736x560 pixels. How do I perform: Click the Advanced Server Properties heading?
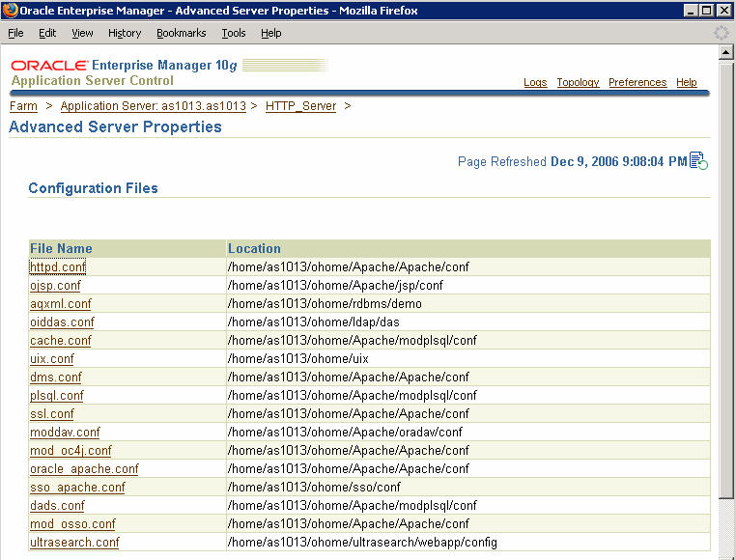point(115,126)
